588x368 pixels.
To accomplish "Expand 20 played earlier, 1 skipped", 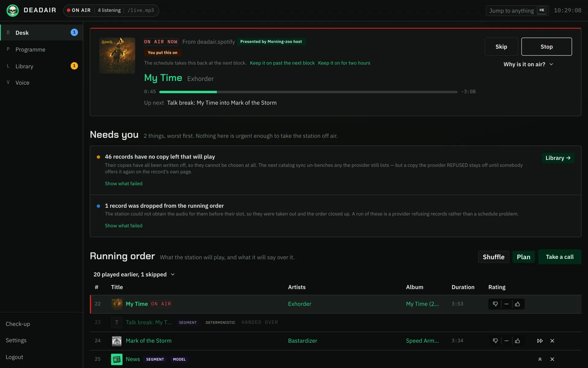I will [134, 274].
